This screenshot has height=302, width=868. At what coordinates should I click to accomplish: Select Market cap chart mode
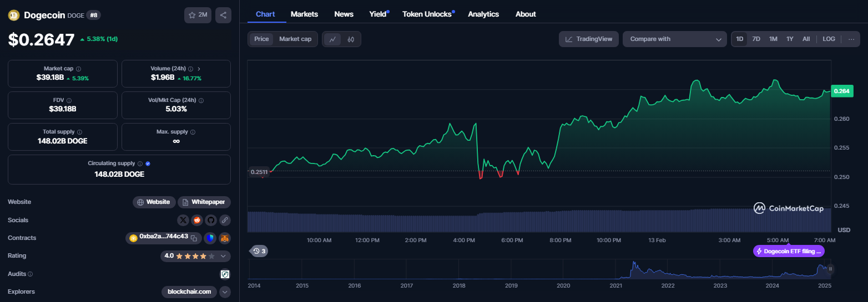[295, 39]
